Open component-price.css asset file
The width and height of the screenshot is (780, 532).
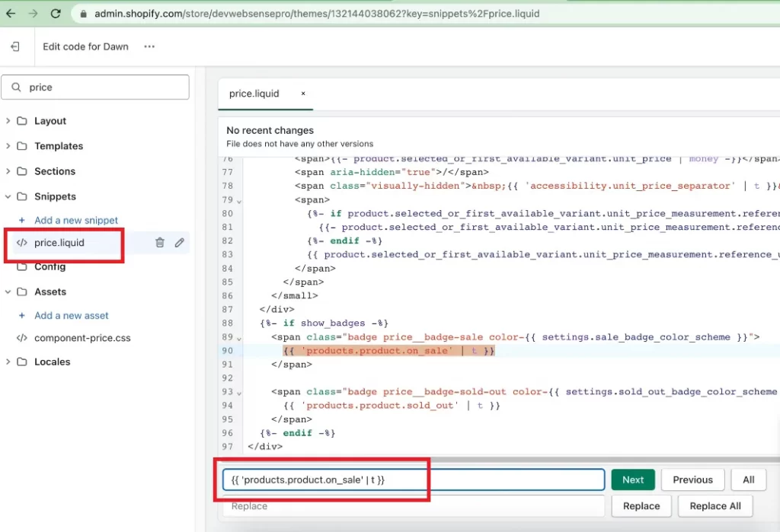tap(82, 338)
